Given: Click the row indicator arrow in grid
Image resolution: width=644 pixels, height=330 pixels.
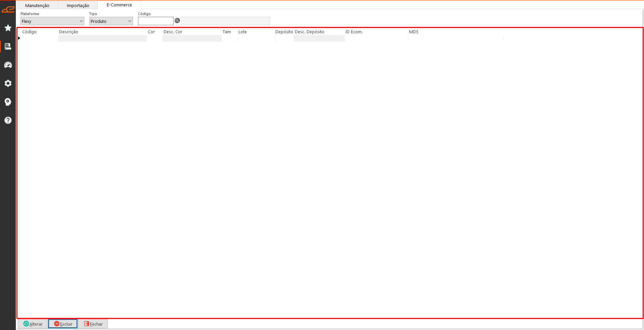Looking at the screenshot, I should point(19,38).
